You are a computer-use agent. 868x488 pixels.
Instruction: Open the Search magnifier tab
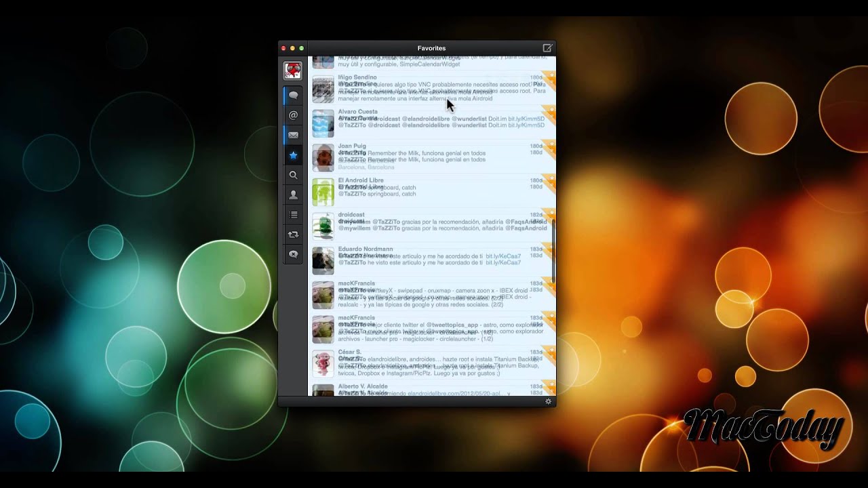(293, 175)
